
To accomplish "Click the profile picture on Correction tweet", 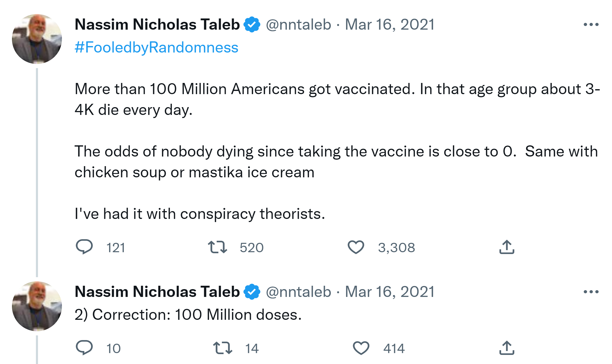I will pos(37,306).
